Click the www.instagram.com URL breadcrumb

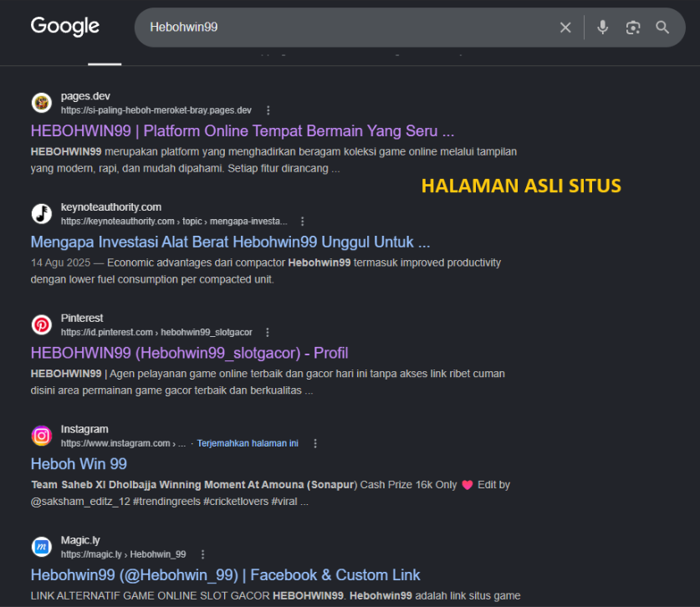pyautogui.click(x=123, y=443)
